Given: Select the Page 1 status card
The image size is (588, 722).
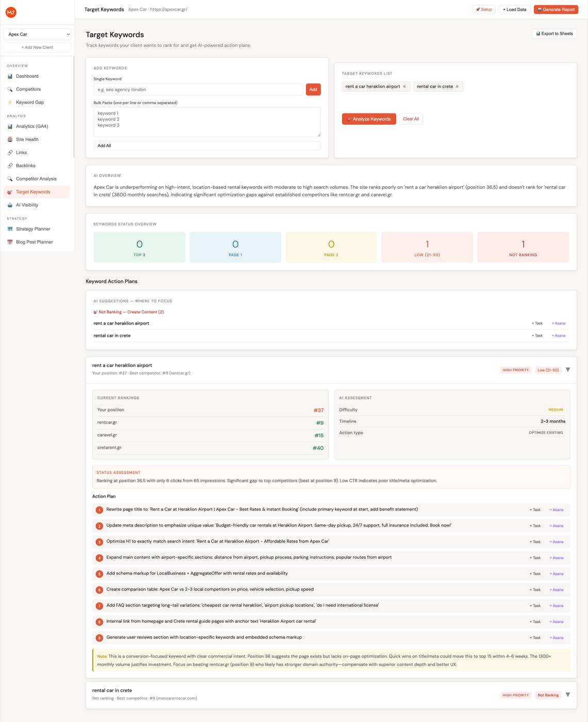Looking at the screenshot, I should click(x=236, y=248).
